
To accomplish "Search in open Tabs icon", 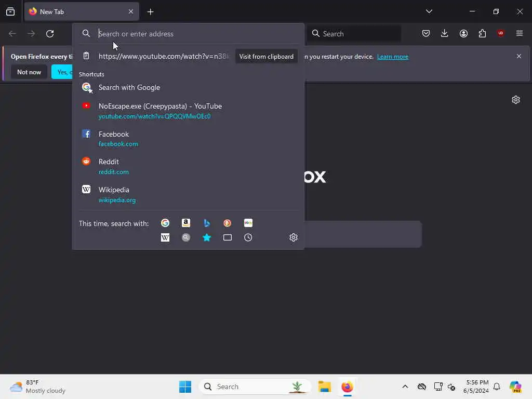I will (228, 237).
